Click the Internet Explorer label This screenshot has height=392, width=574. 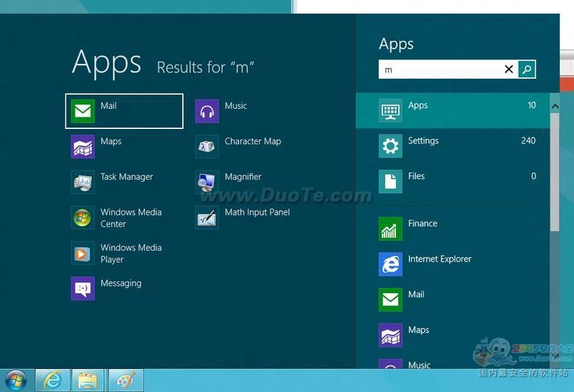tap(440, 259)
